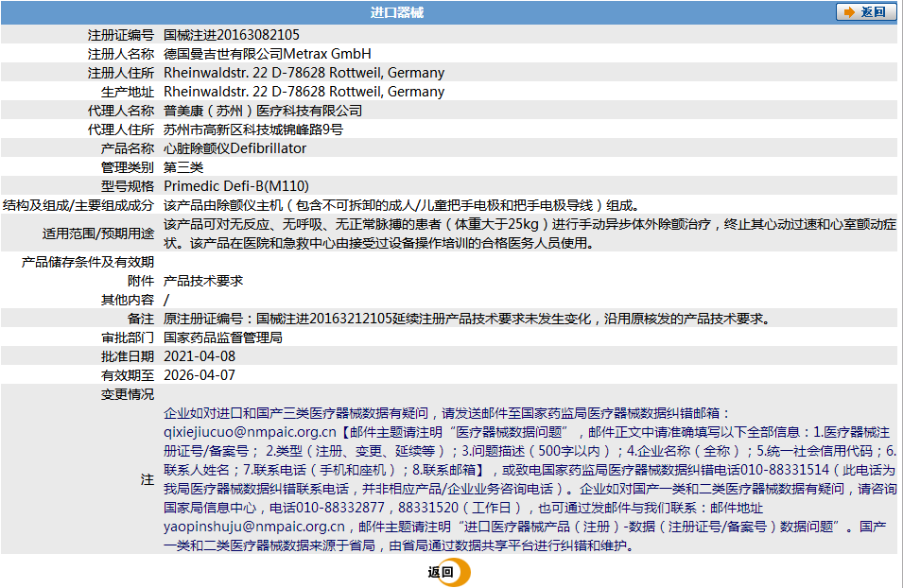Screen dimensions: 903x588
Task: Click the 附件 label
Action: coord(141,281)
